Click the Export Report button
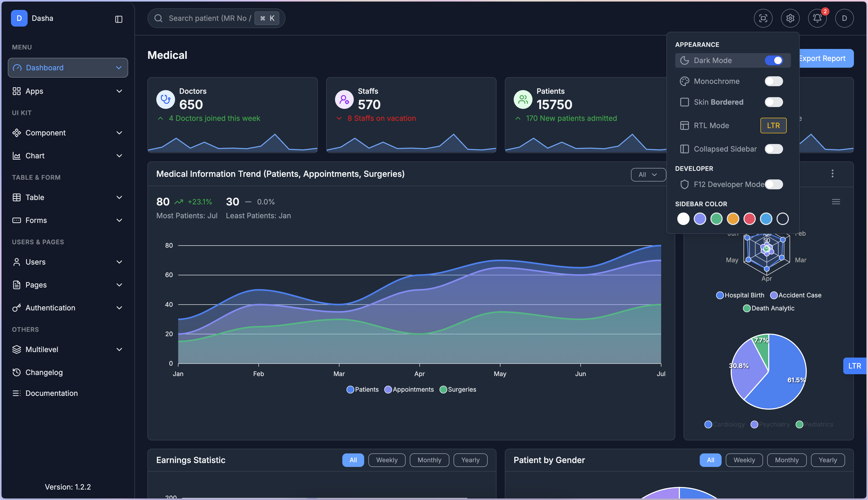The height and width of the screenshot is (500, 868). [x=826, y=58]
